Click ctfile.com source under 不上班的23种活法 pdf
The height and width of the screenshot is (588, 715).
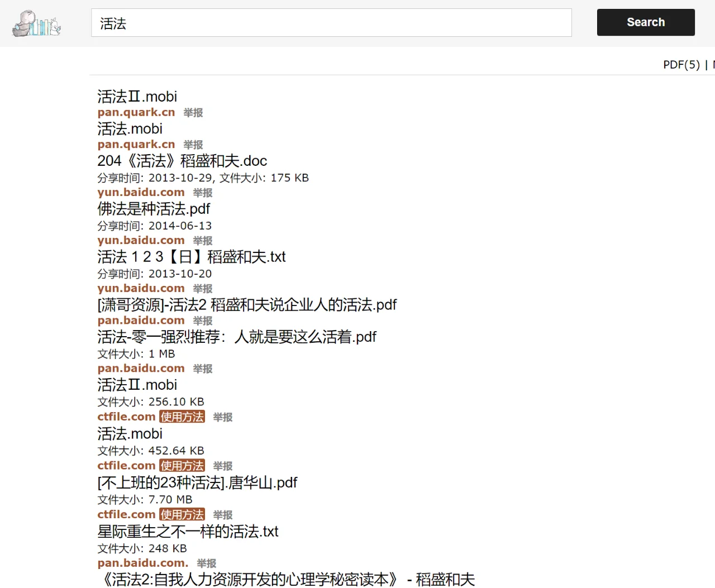tap(126, 515)
